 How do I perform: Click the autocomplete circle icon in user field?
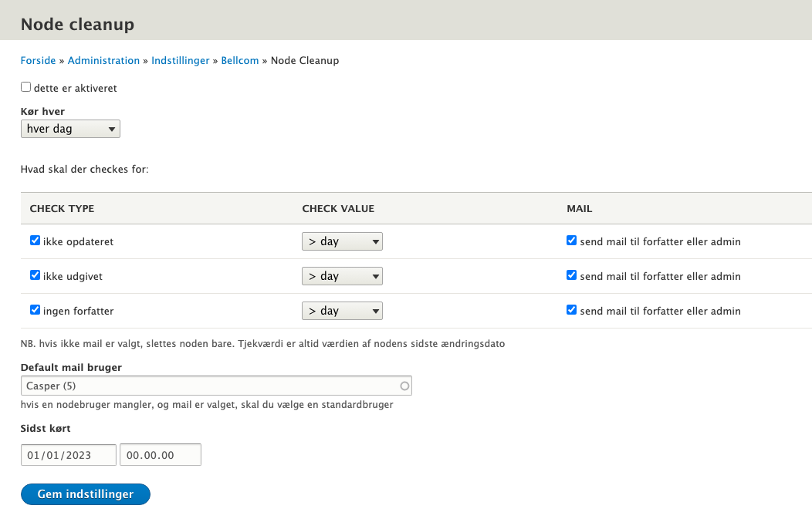click(404, 386)
